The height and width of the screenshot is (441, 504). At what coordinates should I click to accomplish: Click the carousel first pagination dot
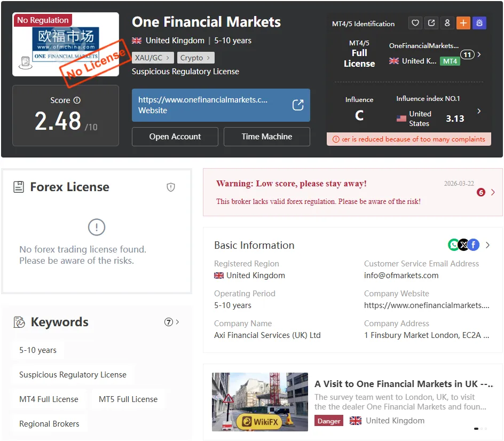pyautogui.click(x=476, y=429)
